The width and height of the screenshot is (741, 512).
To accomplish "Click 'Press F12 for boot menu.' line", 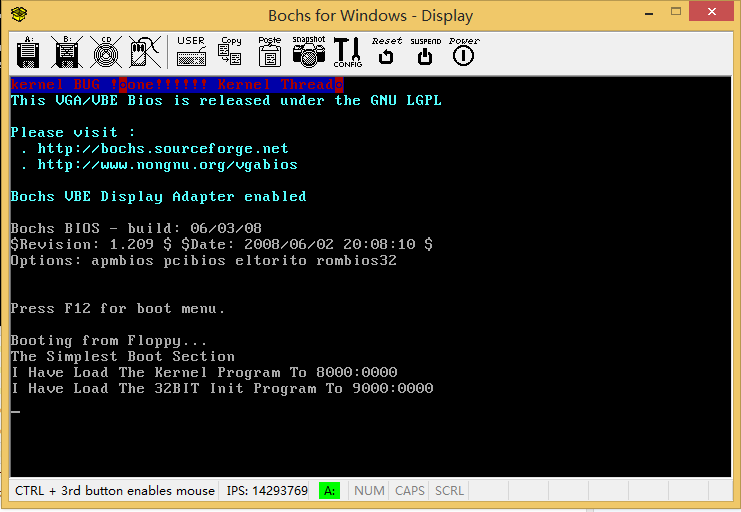I will [x=118, y=309].
